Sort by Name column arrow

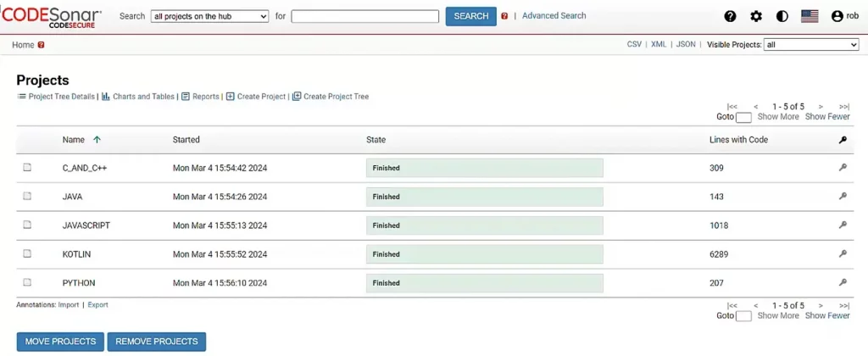[x=97, y=140]
